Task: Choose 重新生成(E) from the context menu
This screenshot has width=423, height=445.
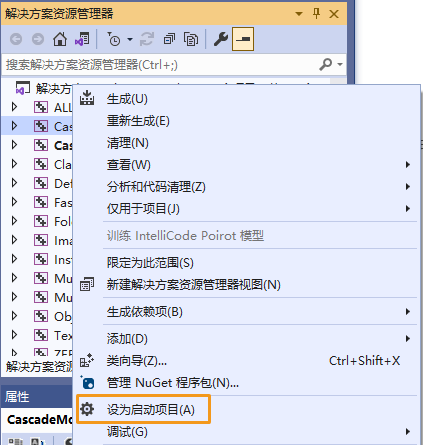Action: pos(138,121)
